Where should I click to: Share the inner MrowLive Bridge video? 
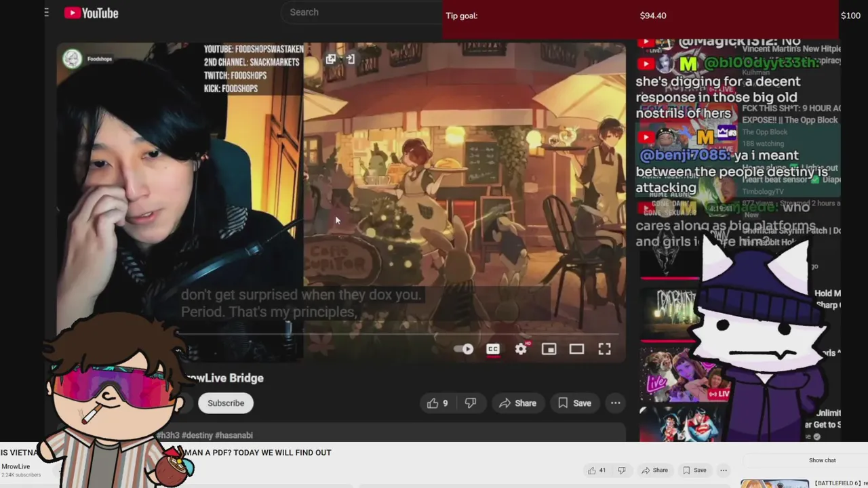click(517, 403)
